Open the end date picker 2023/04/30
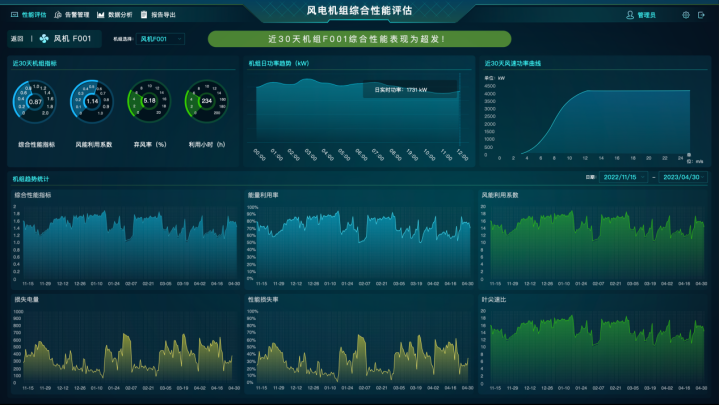 [681, 176]
